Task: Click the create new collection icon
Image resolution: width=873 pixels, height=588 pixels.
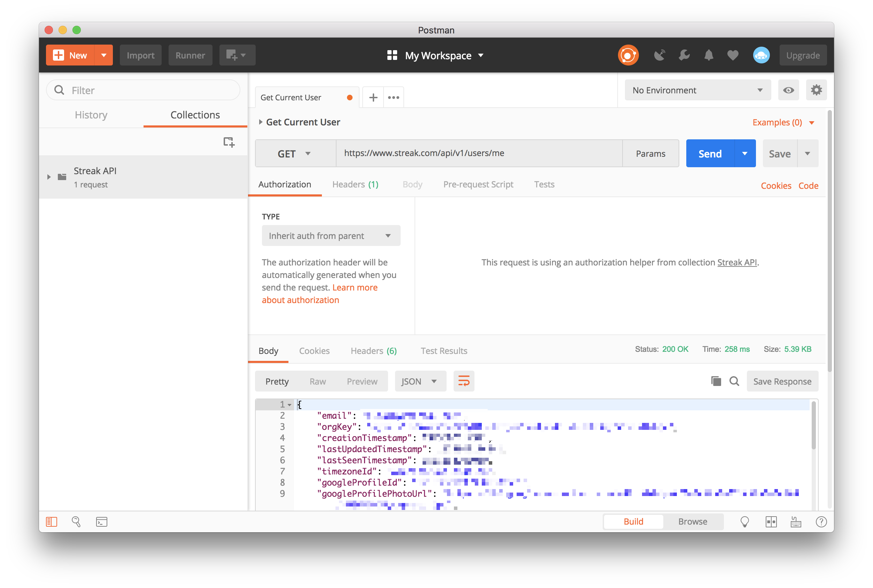Action: pos(229,142)
